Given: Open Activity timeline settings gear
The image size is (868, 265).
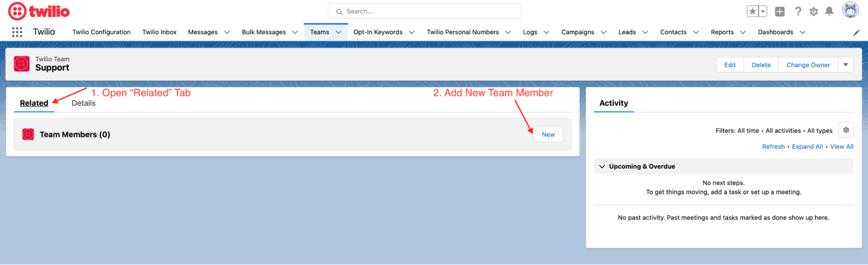Looking at the screenshot, I should point(846,130).
